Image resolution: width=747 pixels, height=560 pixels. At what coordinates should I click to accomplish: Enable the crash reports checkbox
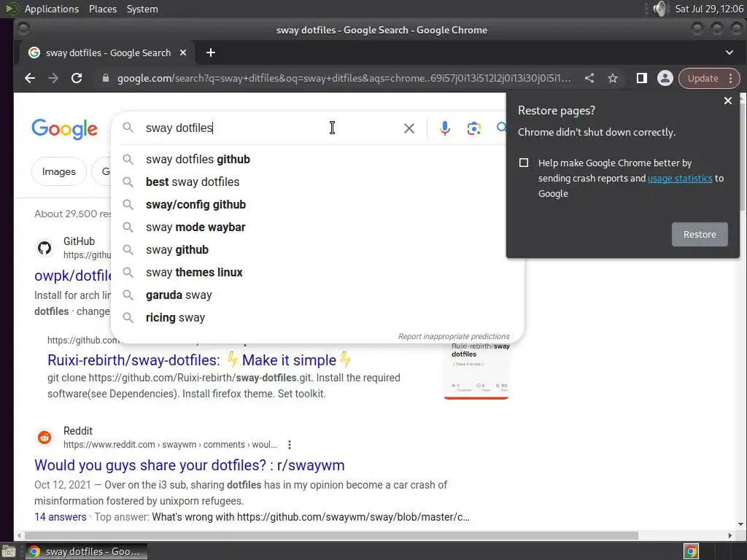tap(524, 163)
